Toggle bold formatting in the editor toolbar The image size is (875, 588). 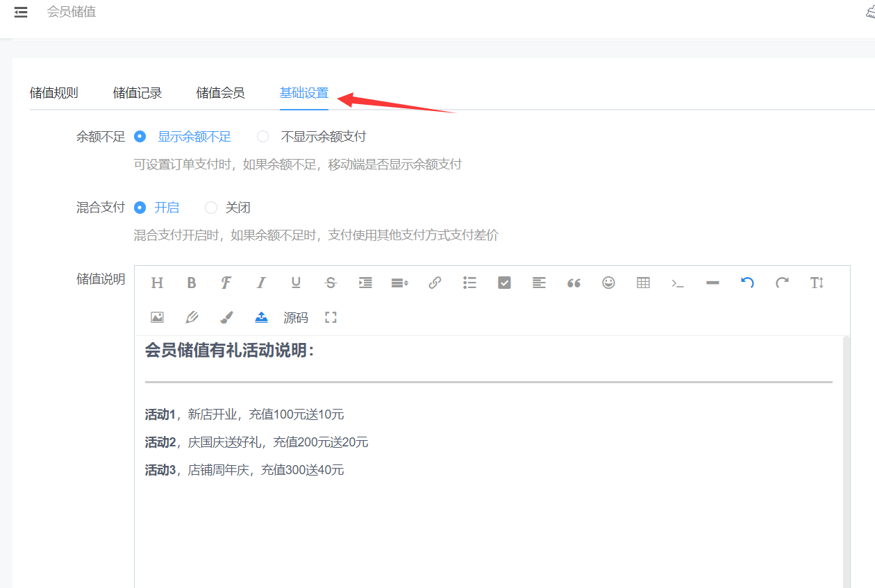tap(192, 283)
